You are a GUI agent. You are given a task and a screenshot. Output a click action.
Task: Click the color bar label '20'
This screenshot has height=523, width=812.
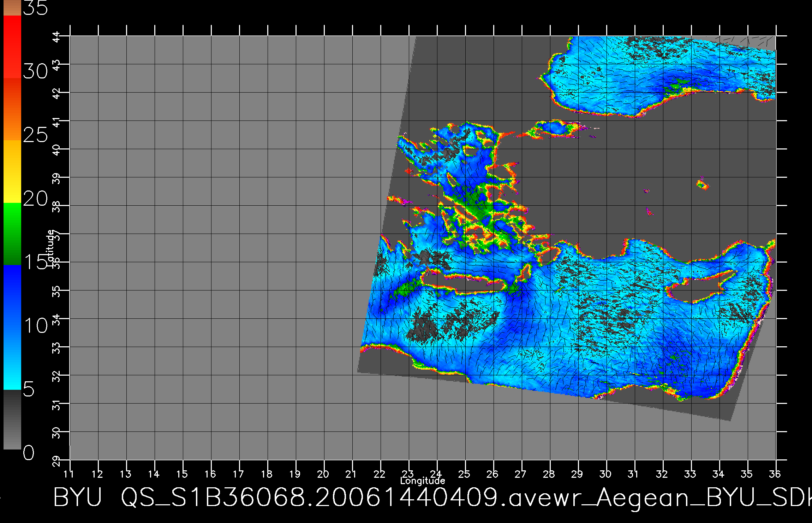(x=35, y=198)
